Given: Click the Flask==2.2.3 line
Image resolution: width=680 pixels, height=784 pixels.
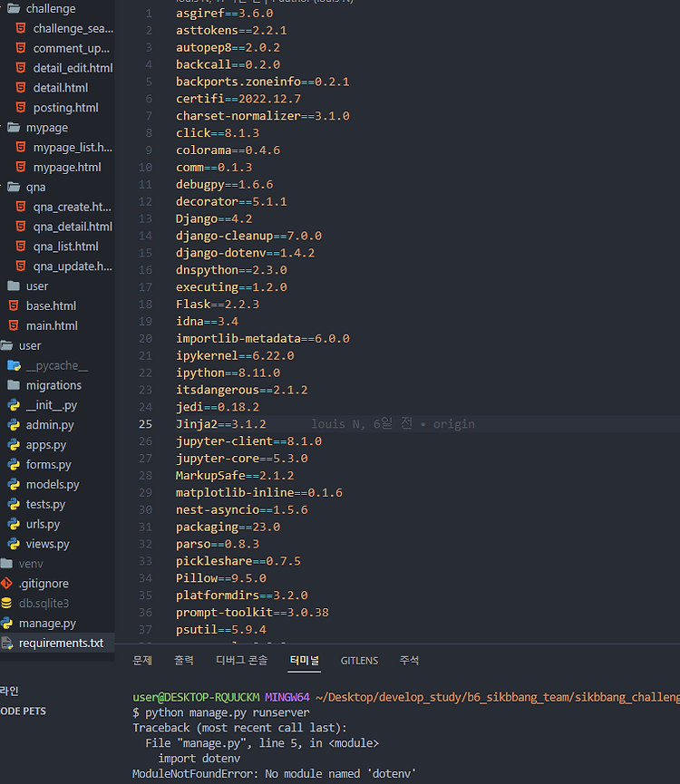Looking at the screenshot, I should click(217, 304).
